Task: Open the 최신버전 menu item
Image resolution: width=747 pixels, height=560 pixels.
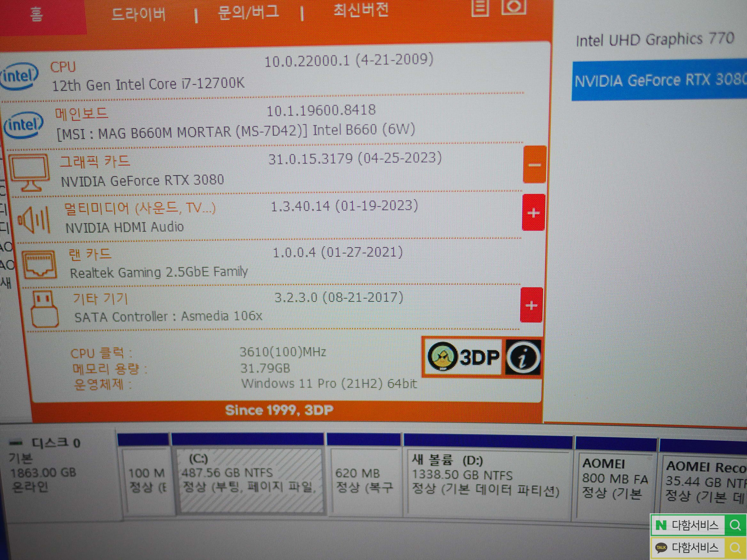Action: (361, 10)
